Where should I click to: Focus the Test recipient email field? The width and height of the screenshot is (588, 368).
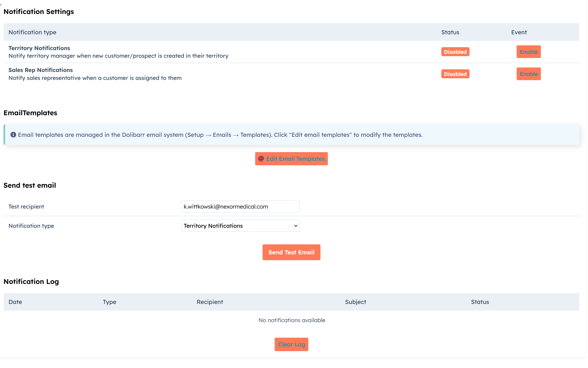[240, 206]
